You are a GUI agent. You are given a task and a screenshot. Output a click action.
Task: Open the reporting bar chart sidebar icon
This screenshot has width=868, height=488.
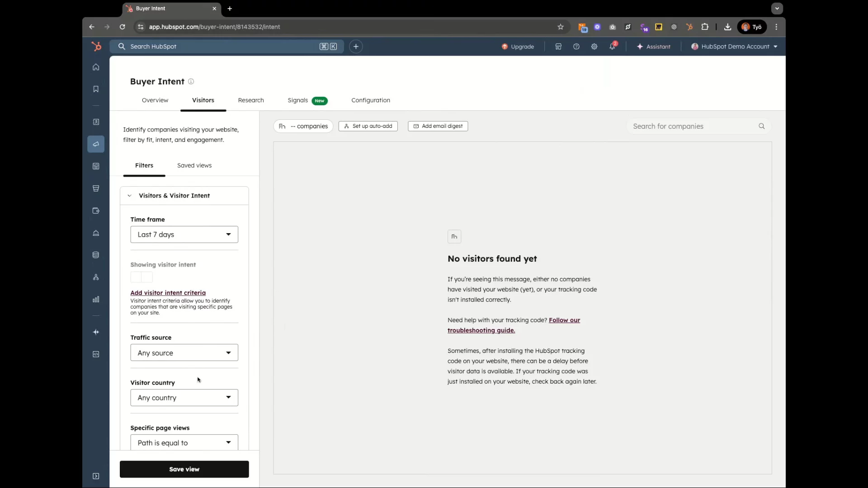(x=96, y=300)
